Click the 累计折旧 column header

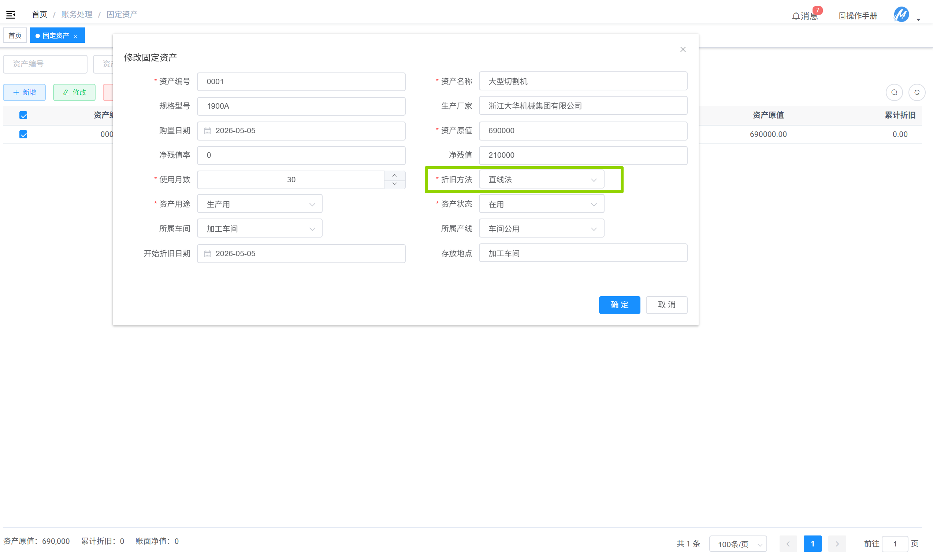(899, 115)
